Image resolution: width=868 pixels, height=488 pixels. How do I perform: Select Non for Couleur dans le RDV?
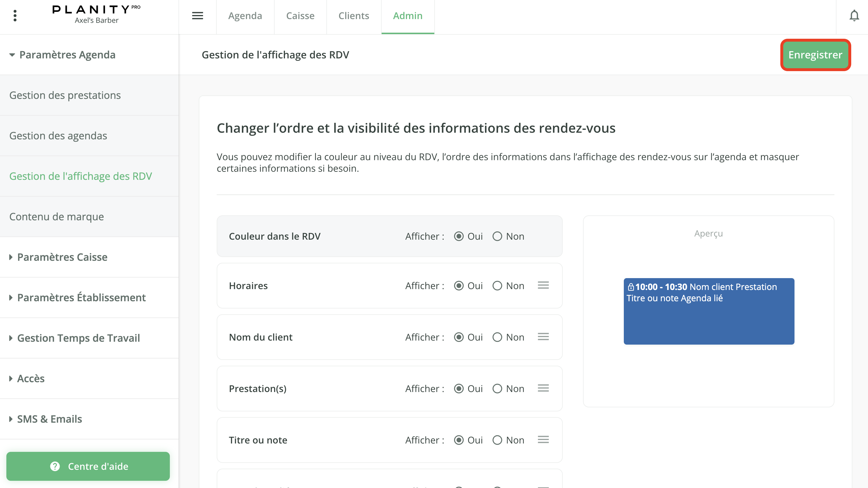click(x=497, y=236)
